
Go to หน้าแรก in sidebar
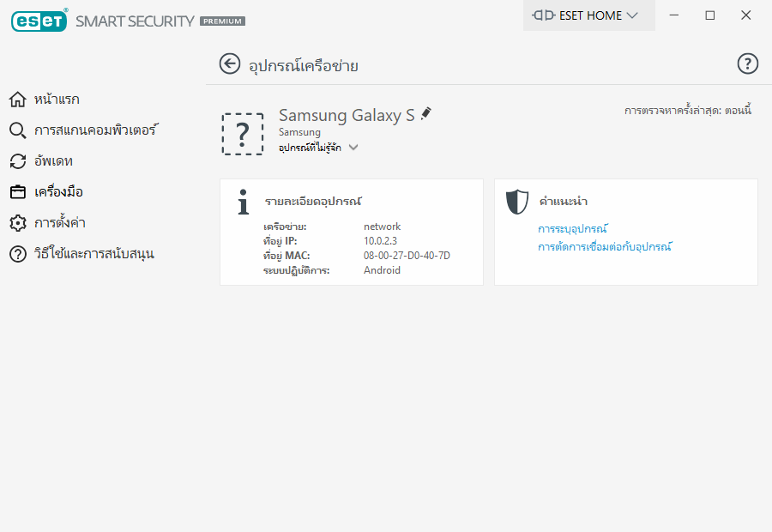(57, 99)
